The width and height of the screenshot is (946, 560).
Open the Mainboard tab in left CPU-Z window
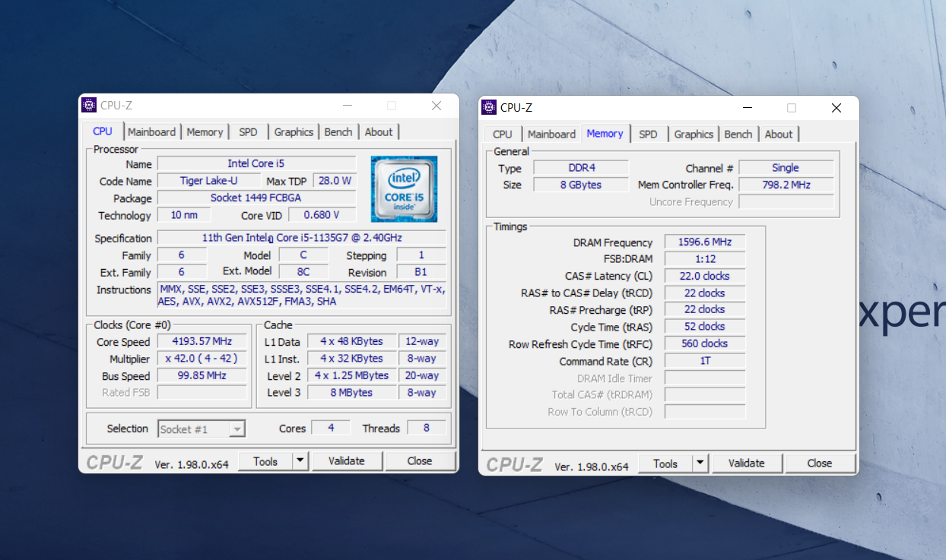point(151,132)
